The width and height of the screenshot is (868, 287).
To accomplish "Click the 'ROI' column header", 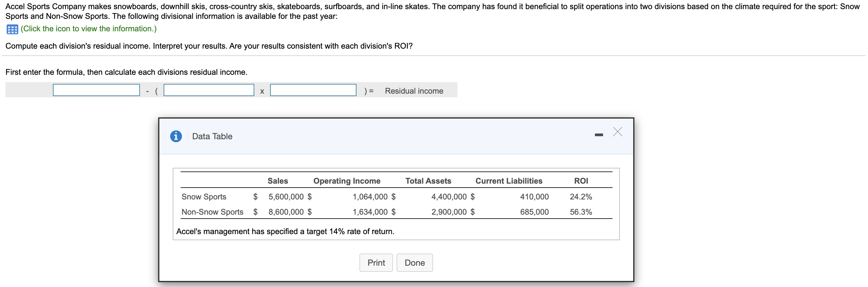I will point(581,181).
